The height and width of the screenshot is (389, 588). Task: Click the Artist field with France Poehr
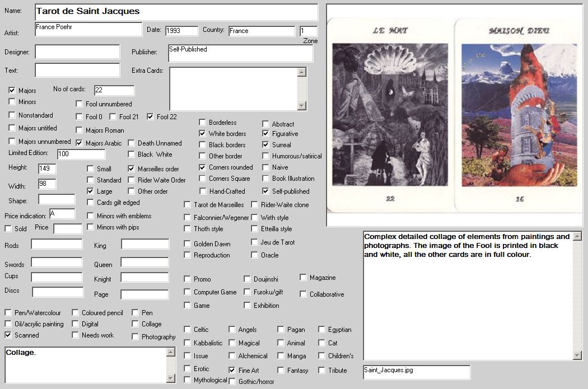(88, 29)
